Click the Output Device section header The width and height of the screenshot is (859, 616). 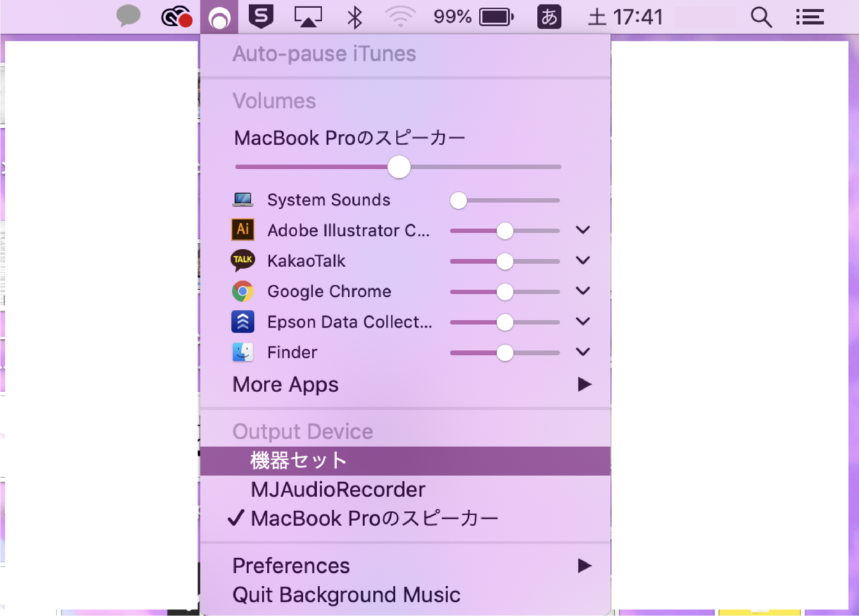tap(303, 431)
